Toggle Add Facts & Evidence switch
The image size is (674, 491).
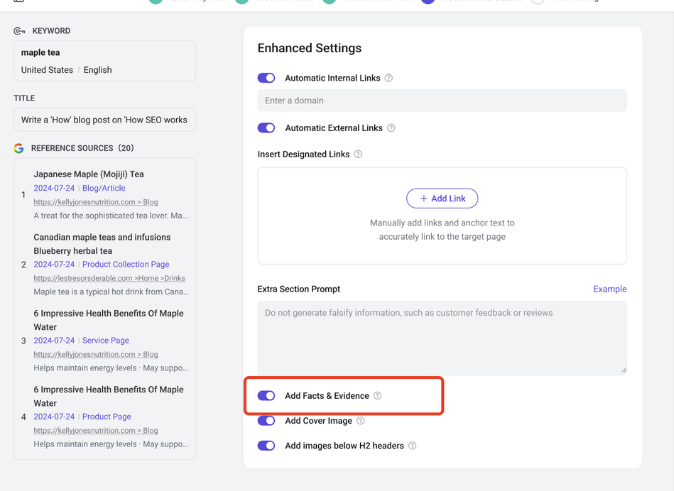pyautogui.click(x=266, y=396)
